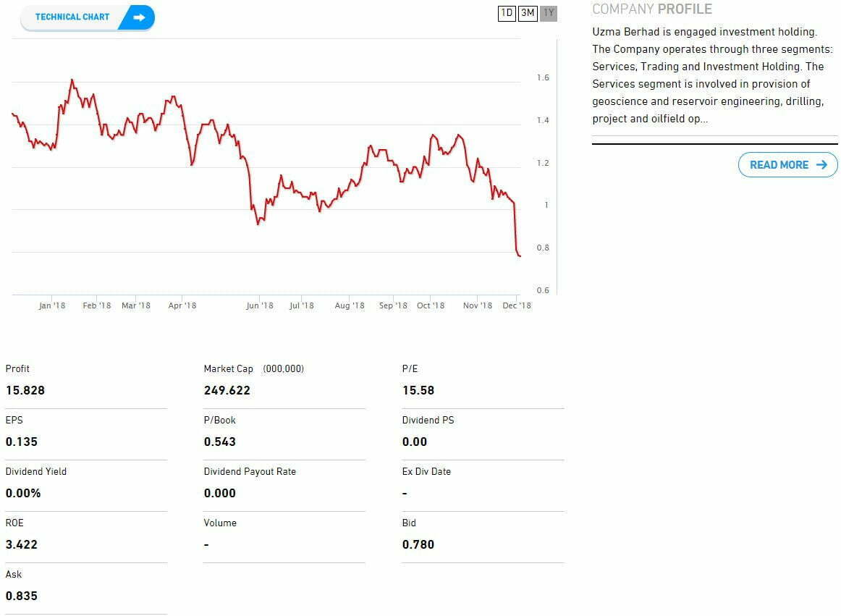Click the arrow icon on Technical Chart
Viewport: 841px width, 616px height.
point(140,17)
